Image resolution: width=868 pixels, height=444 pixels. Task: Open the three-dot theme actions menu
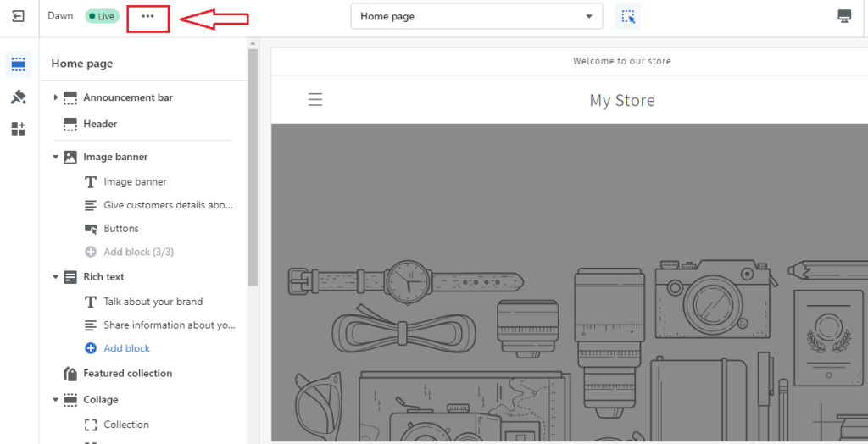tap(147, 16)
